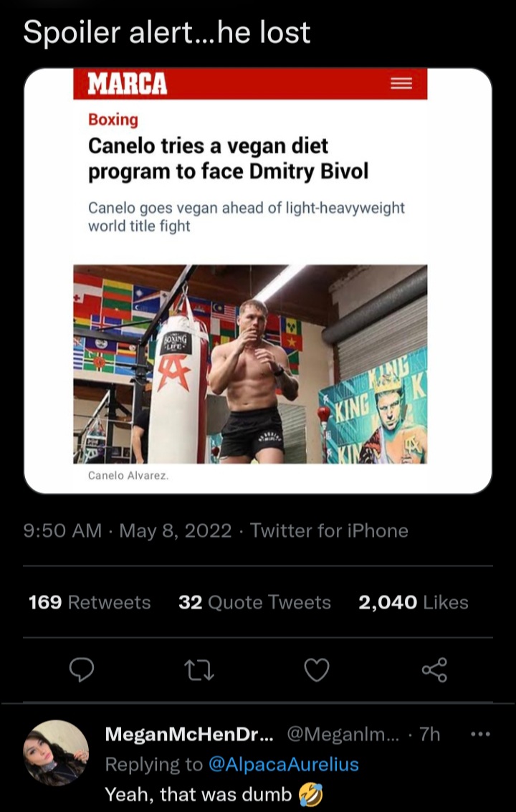Open the share icon for this tweet
This screenshot has height=812, width=516.
pos(434,670)
